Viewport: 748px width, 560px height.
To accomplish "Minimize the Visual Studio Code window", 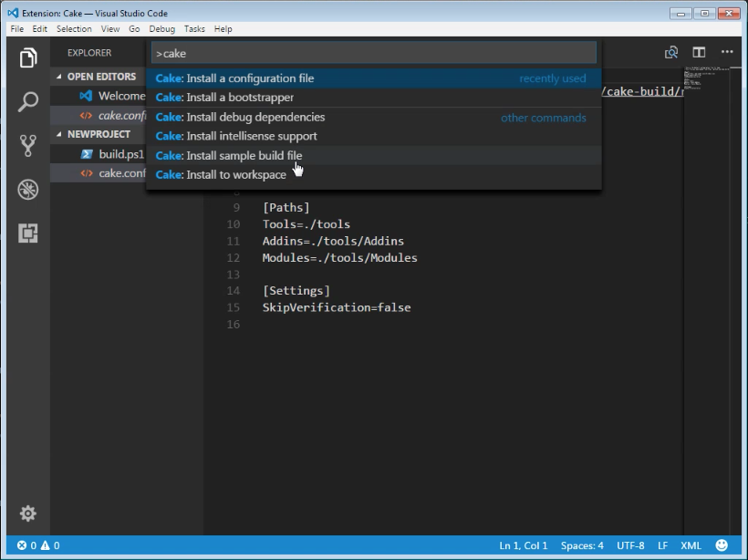I will (680, 14).
